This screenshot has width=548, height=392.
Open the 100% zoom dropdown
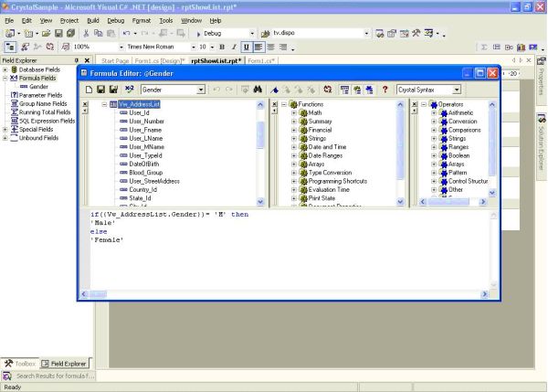click(121, 47)
